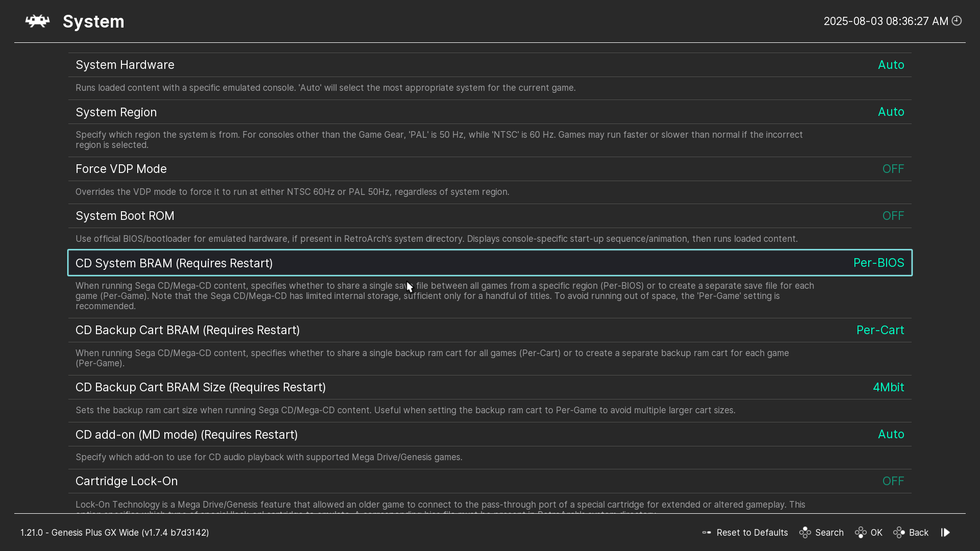980x551 pixels.
Task: Select the Force VDP Mode row
Action: pyautogui.click(x=490, y=169)
